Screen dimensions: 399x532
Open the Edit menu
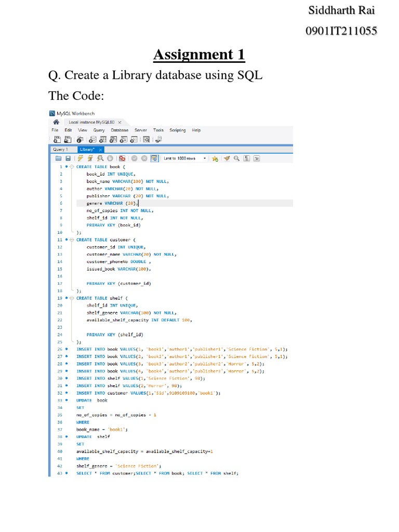[x=68, y=130]
